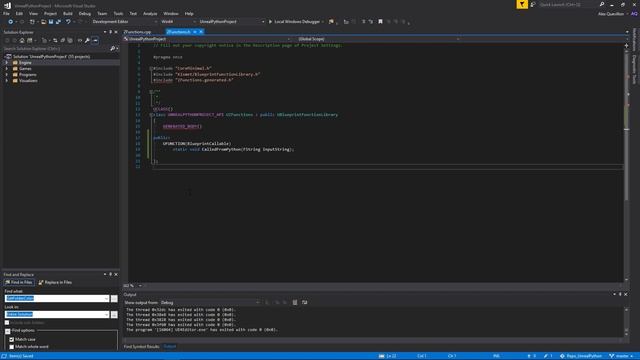Open the Edit menu
640x360 pixels.
pos(19,13)
